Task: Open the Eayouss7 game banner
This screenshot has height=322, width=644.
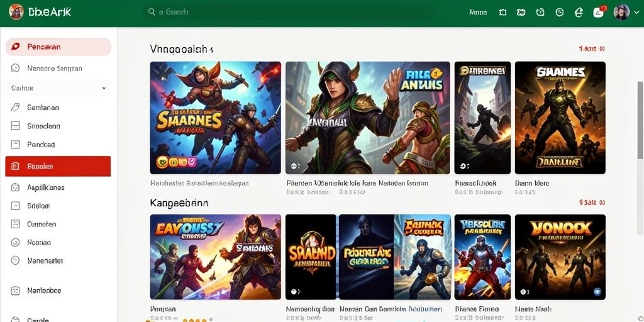Action: (216, 257)
